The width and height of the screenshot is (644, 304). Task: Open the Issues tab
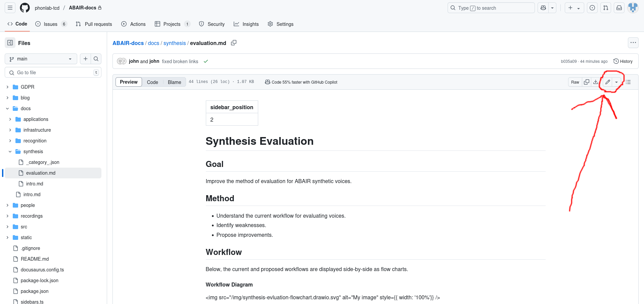51,24
